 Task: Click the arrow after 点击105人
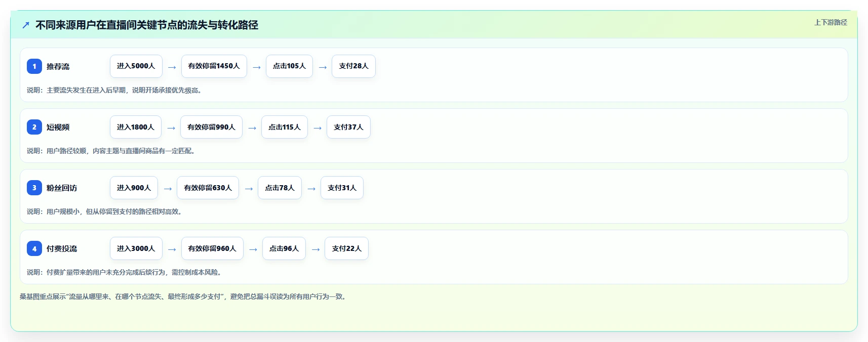(322, 67)
